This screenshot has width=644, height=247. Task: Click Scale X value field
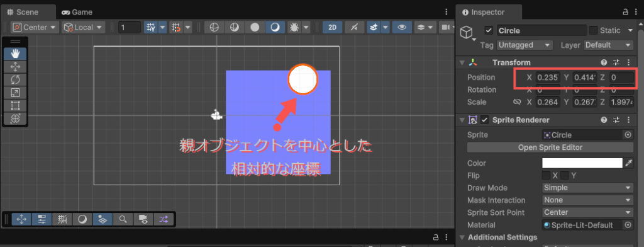click(548, 102)
